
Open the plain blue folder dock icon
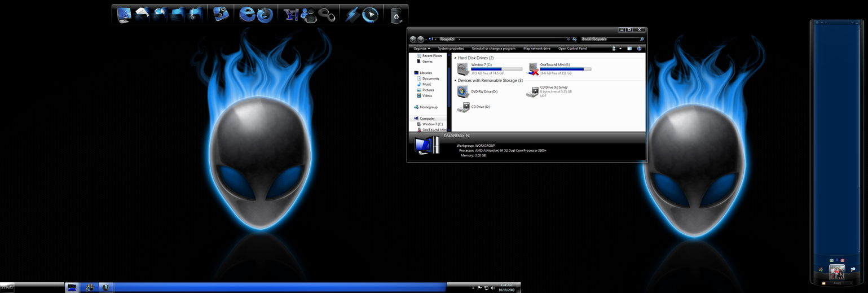click(177, 15)
